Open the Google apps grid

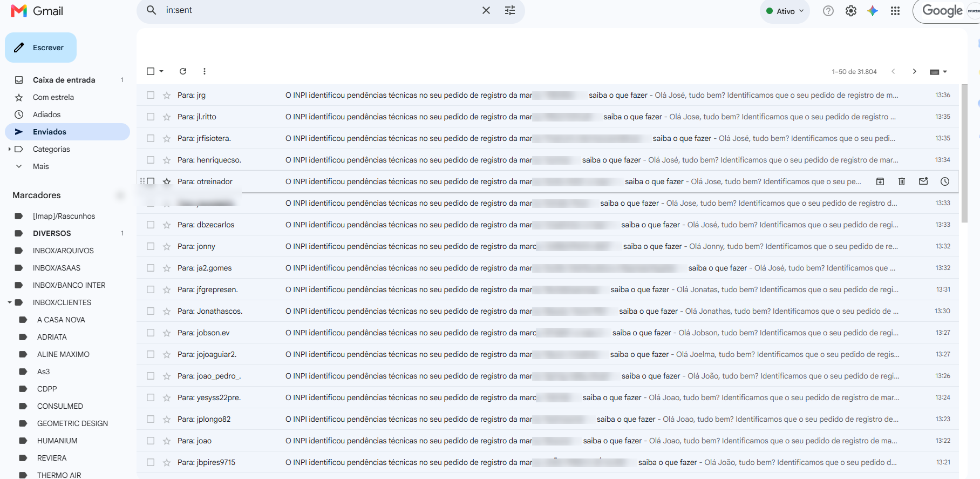coord(895,11)
